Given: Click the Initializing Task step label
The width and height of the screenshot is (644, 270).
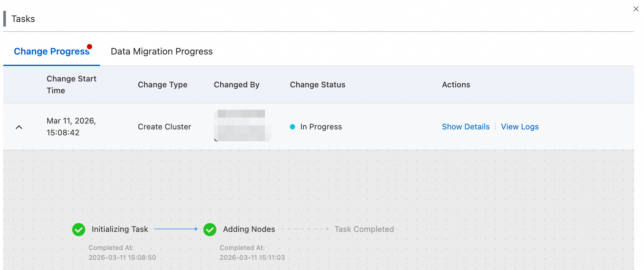Looking at the screenshot, I should (120, 229).
